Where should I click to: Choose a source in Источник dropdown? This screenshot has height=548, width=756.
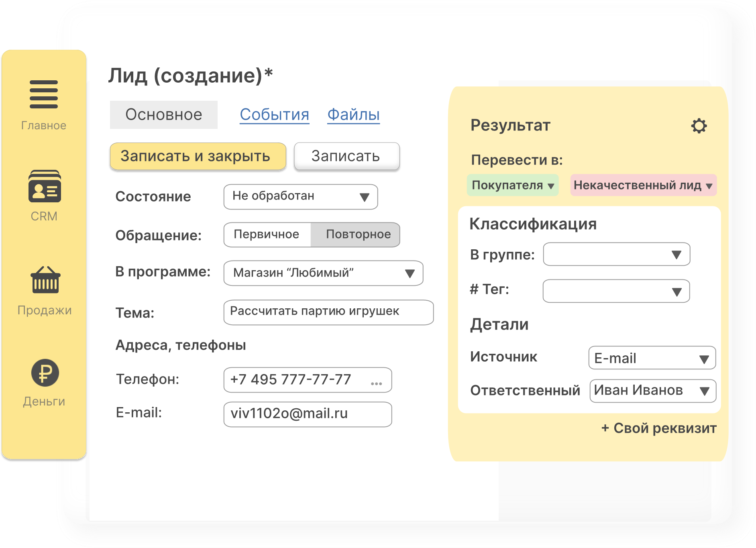pos(703,359)
